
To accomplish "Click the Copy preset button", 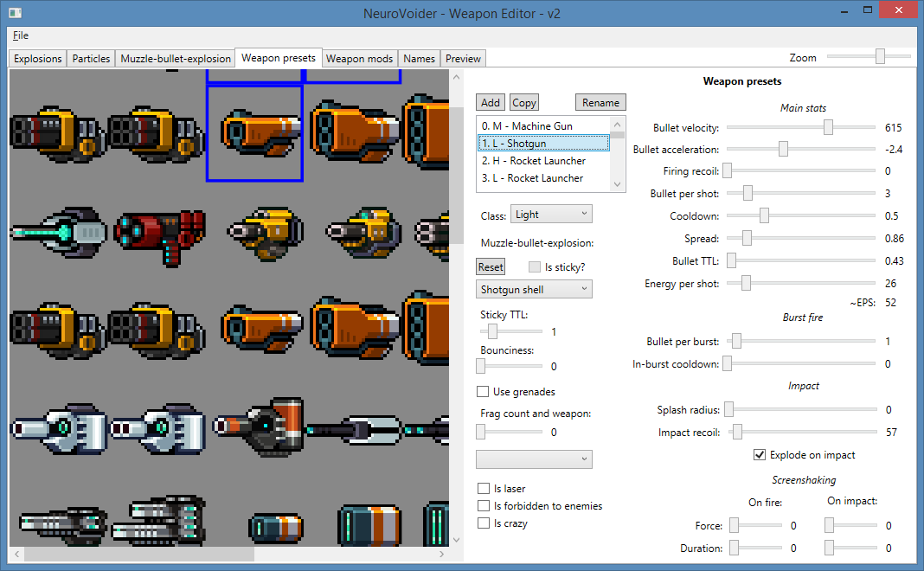I will point(524,103).
